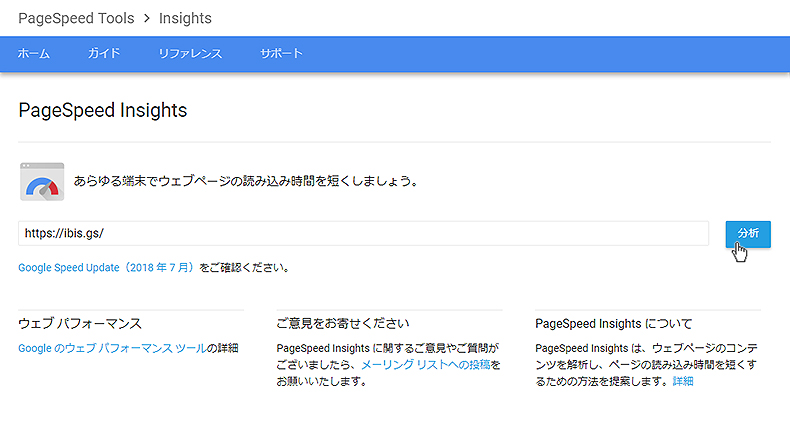
Task: Click the をご確認ください text after update link
Action: point(244,267)
